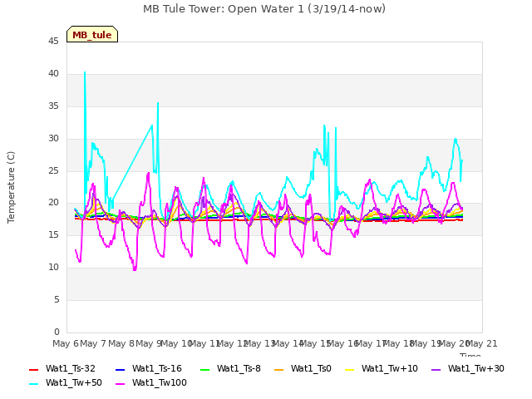This screenshot has height=399, width=532.
Task: Toggle the Wat1_Tw100 legend entry
Action: coord(151,382)
